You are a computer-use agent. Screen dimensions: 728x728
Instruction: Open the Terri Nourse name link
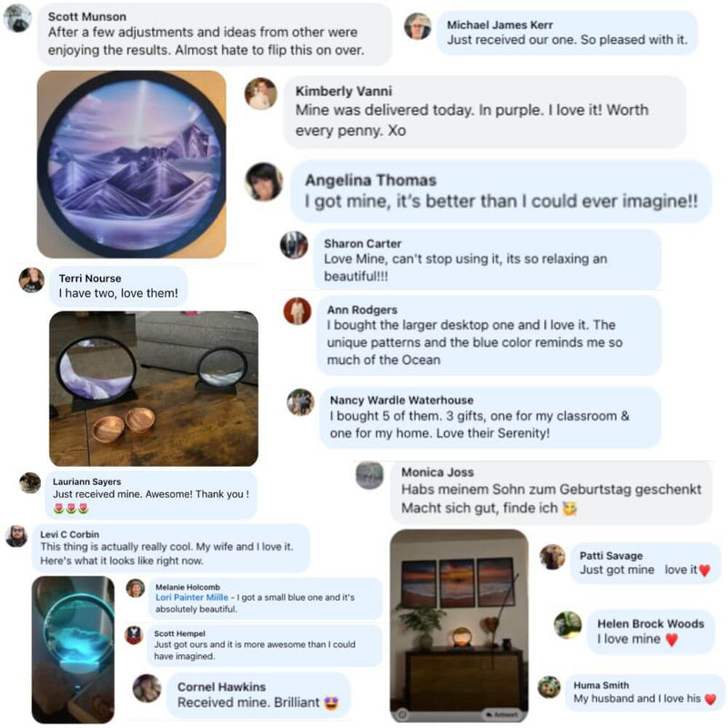point(90,278)
